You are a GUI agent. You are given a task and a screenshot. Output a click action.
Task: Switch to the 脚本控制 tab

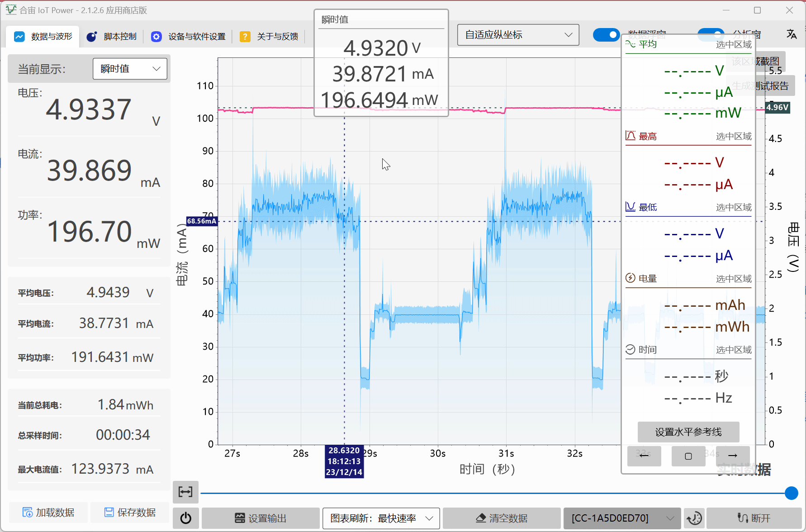pyautogui.click(x=112, y=37)
